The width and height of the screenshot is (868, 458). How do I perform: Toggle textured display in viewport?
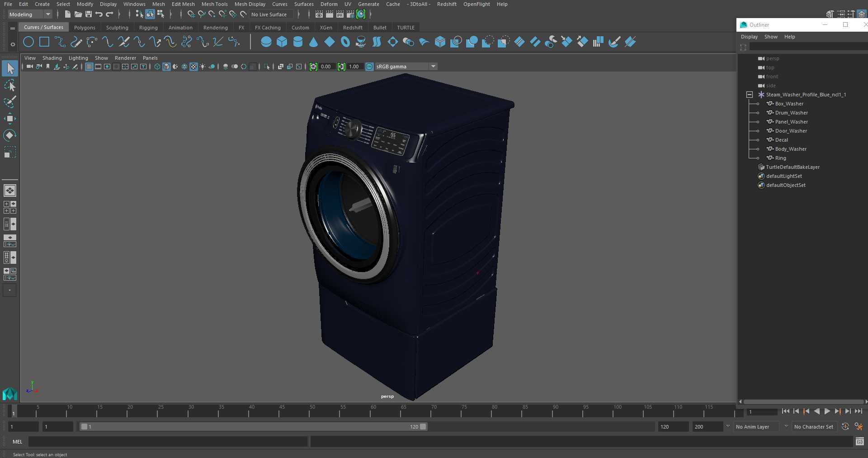tap(193, 67)
